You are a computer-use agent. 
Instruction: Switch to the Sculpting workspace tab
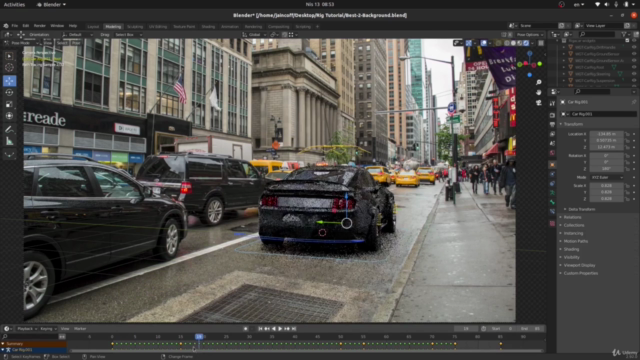coord(135,27)
